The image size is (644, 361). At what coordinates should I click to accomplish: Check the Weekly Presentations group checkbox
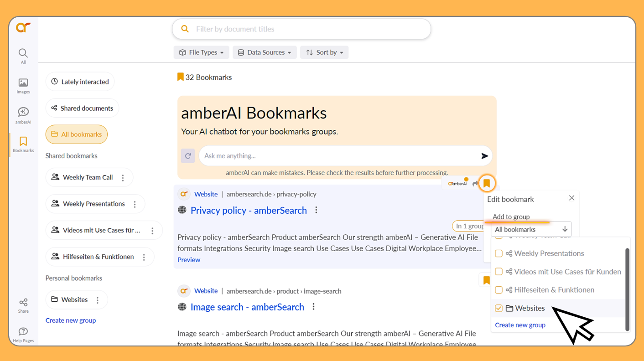(x=499, y=253)
